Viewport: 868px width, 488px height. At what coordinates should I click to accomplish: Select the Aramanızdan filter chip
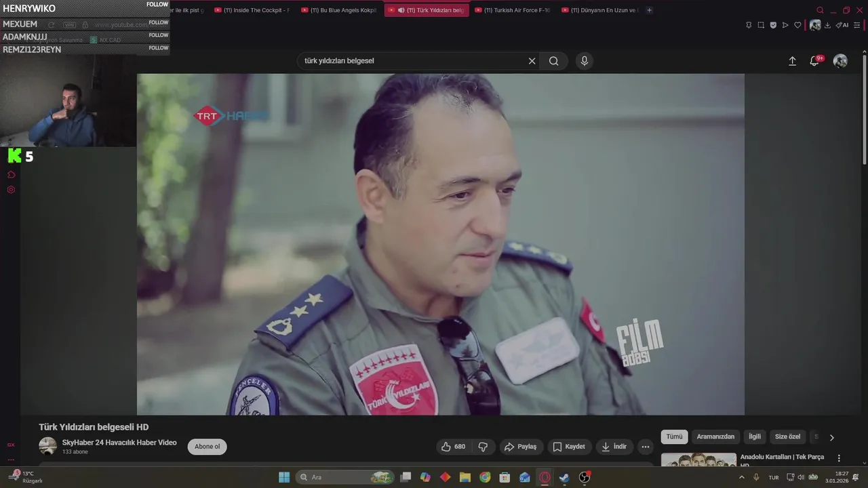(715, 437)
